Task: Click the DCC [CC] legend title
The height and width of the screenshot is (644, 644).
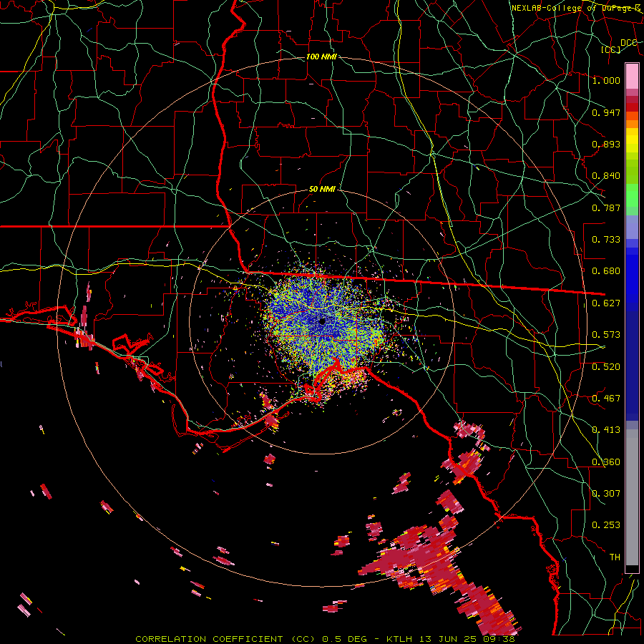Action: (x=621, y=46)
